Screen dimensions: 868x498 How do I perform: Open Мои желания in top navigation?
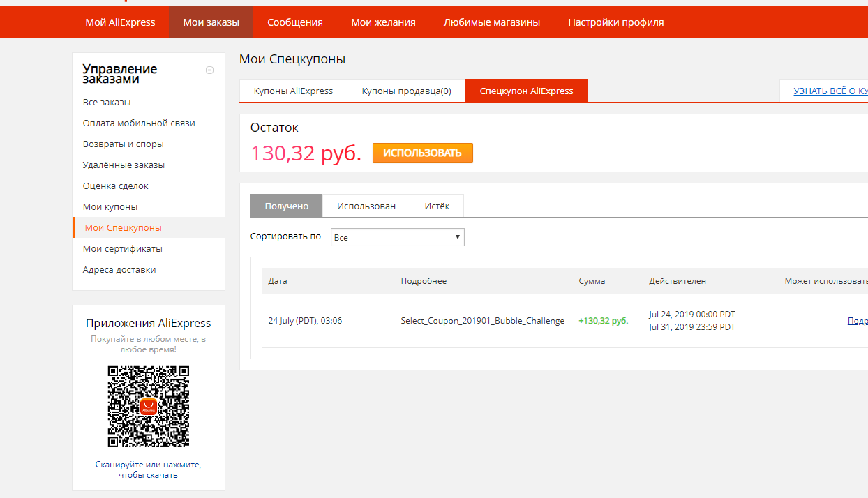pyautogui.click(x=383, y=22)
